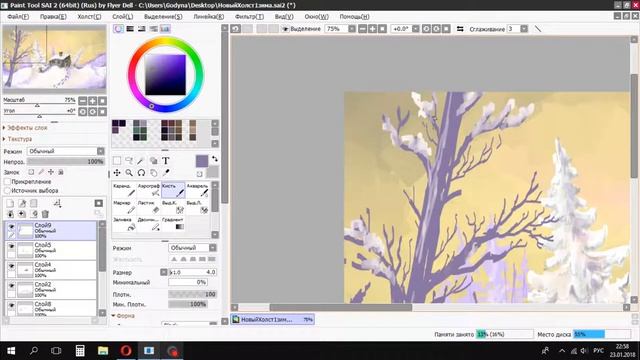Click the navigator canvas thumbnail
This screenshot has width=640, height=360.
(x=54, y=58)
